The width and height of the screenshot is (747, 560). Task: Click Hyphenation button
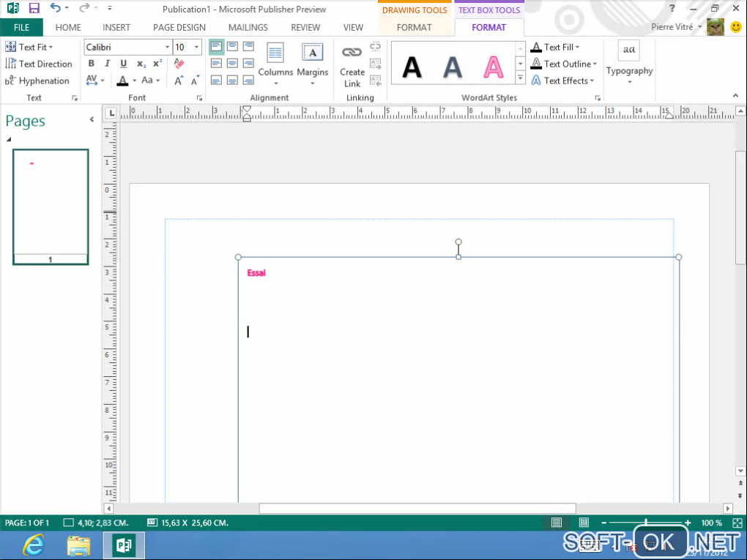coord(37,81)
